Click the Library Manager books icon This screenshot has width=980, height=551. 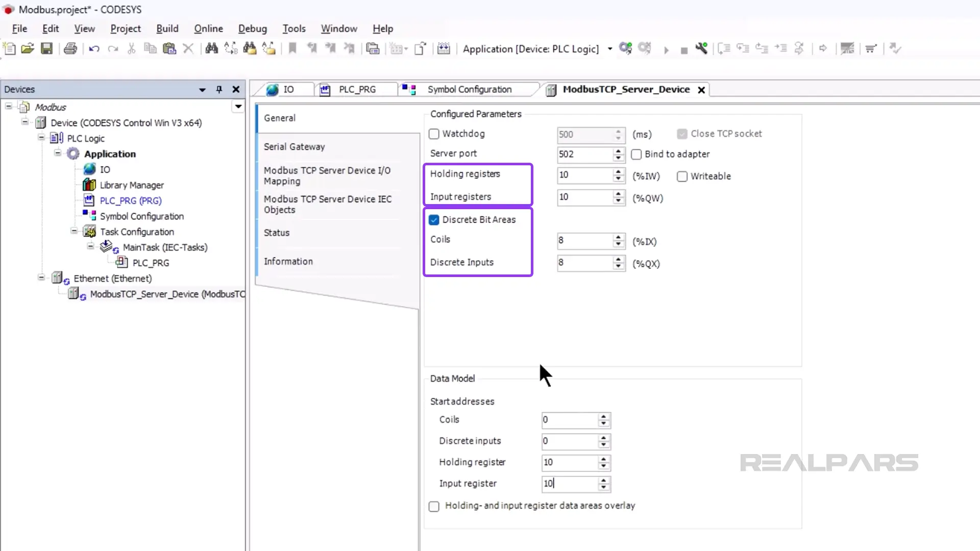89,185
